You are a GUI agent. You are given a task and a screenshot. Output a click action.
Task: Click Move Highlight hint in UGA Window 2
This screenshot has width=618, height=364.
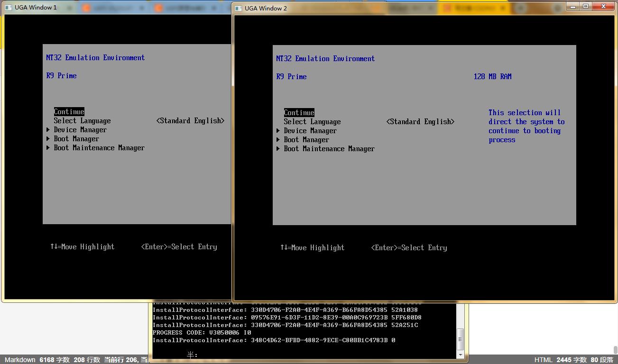point(312,248)
